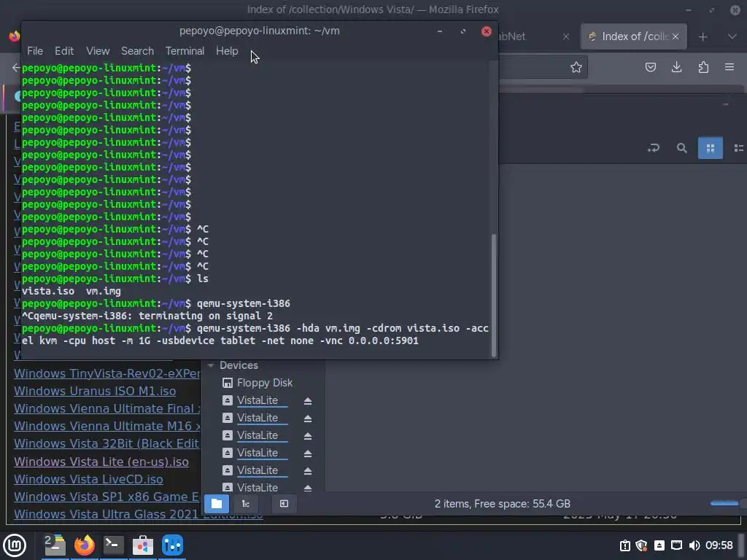The height and width of the screenshot is (560, 747).
Task: Open the clock showing 09:58
Action: (x=719, y=545)
